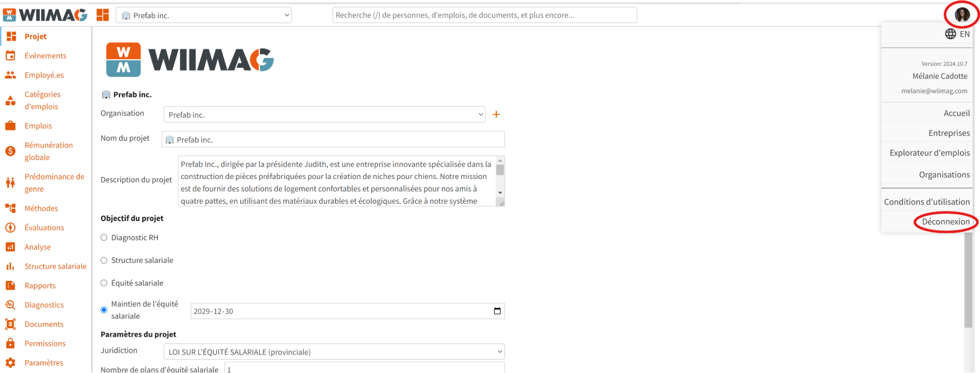This screenshot has width=980, height=373.
Task: Click the Documents scan icon
Action: coord(10,324)
